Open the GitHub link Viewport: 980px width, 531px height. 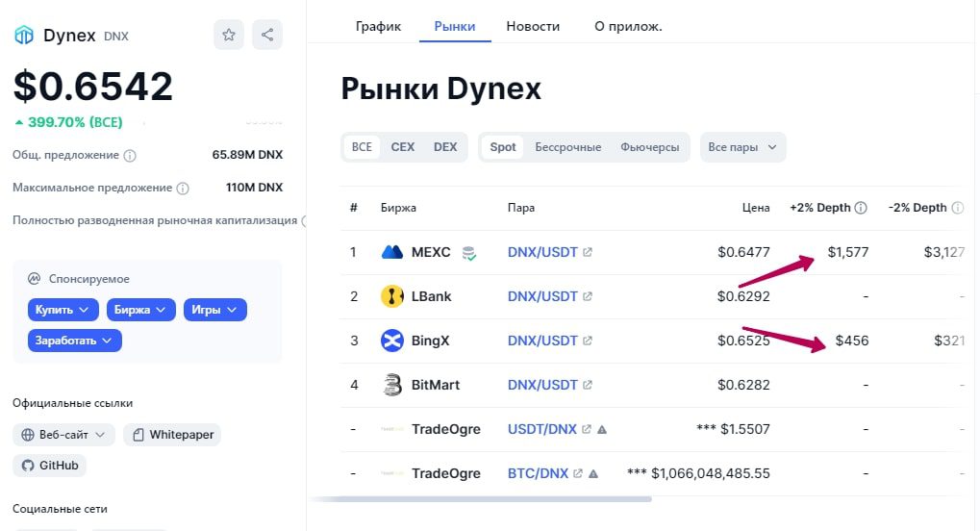49,466
